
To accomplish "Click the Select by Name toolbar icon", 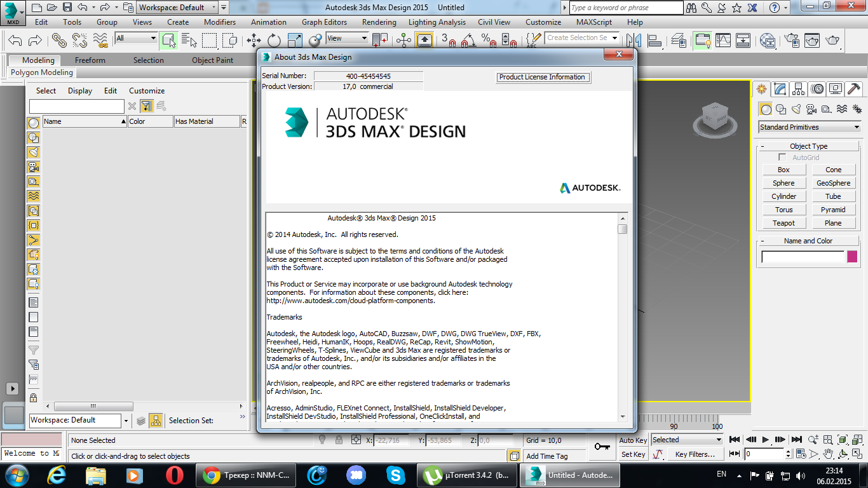I will (x=189, y=40).
